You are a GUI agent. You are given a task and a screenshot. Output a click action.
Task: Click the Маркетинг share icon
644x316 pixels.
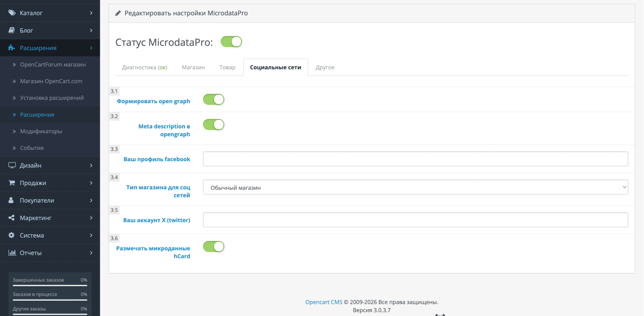tap(12, 218)
